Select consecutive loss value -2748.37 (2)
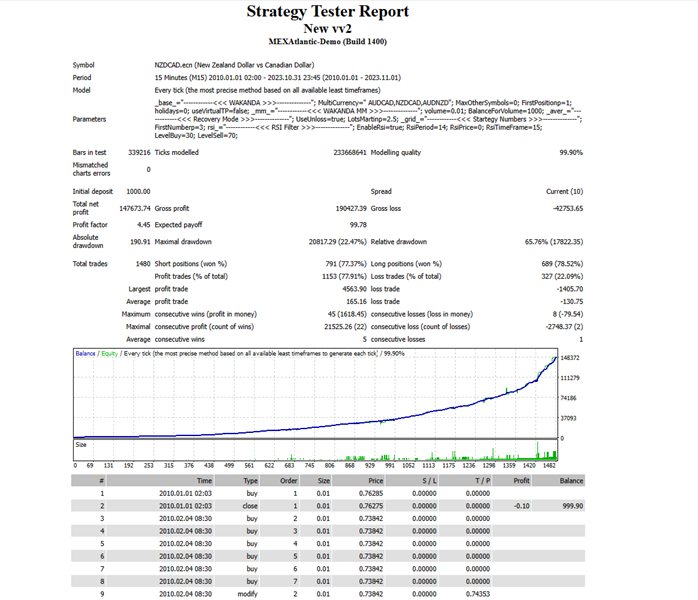 click(x=564, y=327)
